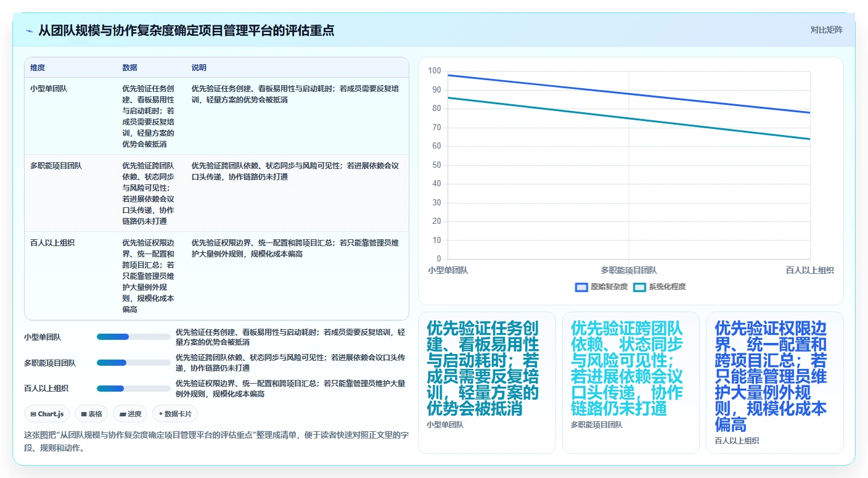Click the chart y-axis value 50
Viewport: 868px width, 478px height.
click(436, 165)
